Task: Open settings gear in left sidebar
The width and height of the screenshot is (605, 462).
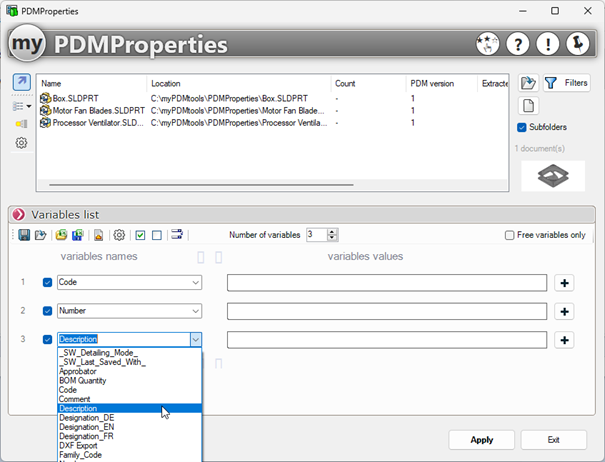Action: click(x=21, y=143)
